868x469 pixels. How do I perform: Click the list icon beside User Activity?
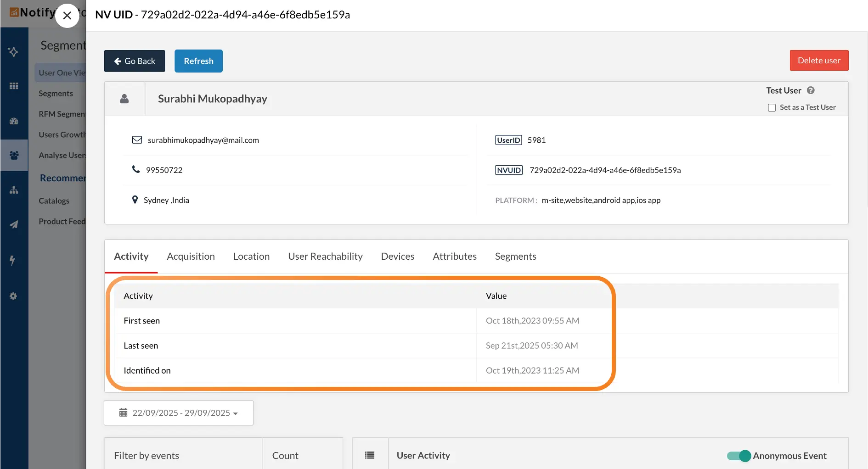click(370, 455)
